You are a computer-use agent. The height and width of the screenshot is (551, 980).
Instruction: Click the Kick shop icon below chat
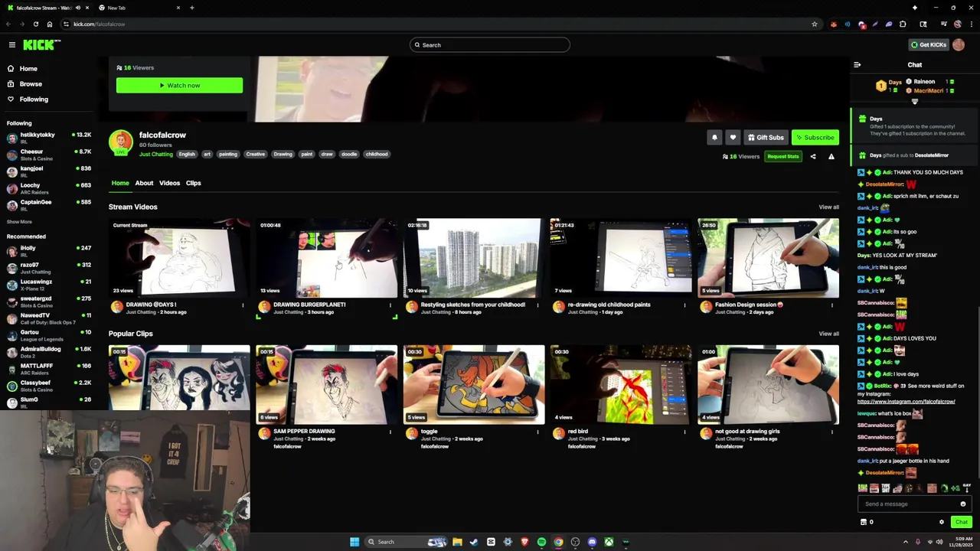(x=864, y=522)
